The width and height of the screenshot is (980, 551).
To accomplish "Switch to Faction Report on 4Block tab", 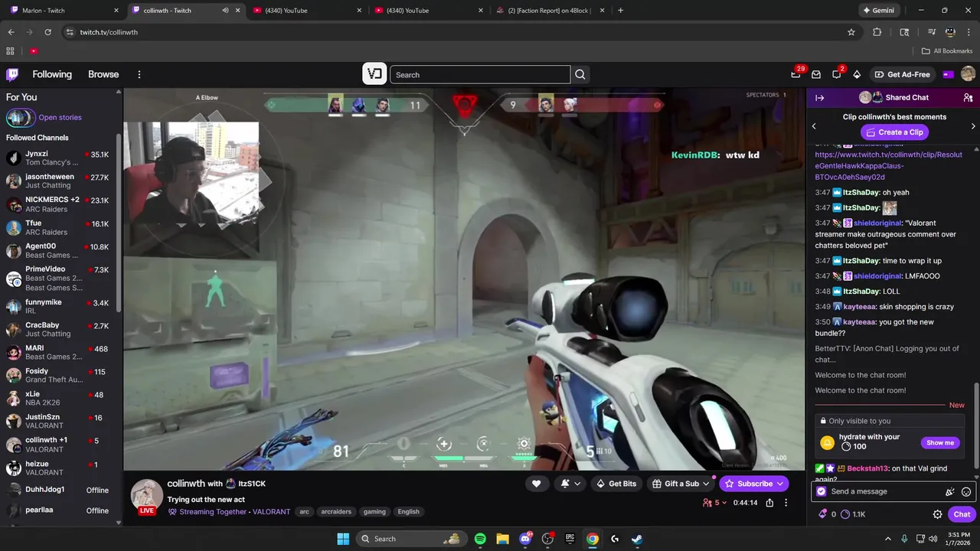I will pyautogui.click(x=550, y=11).
